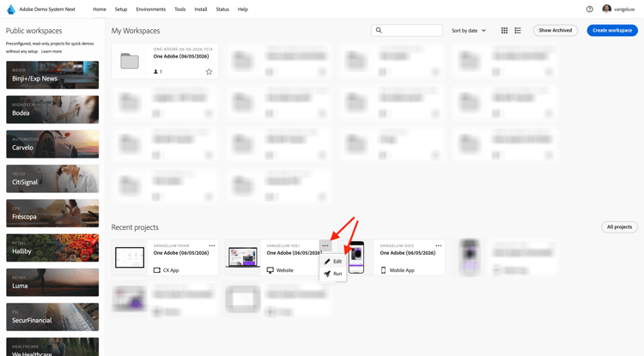Click the help question mark icon
Screen dimensions: 644x356
[x=590, y=9]
